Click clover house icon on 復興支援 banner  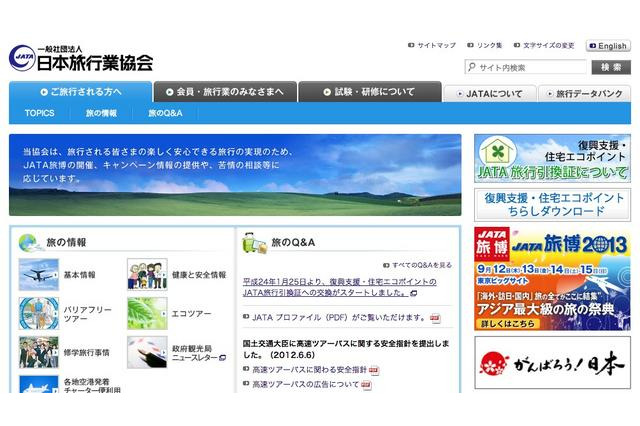tap(497, 151)
